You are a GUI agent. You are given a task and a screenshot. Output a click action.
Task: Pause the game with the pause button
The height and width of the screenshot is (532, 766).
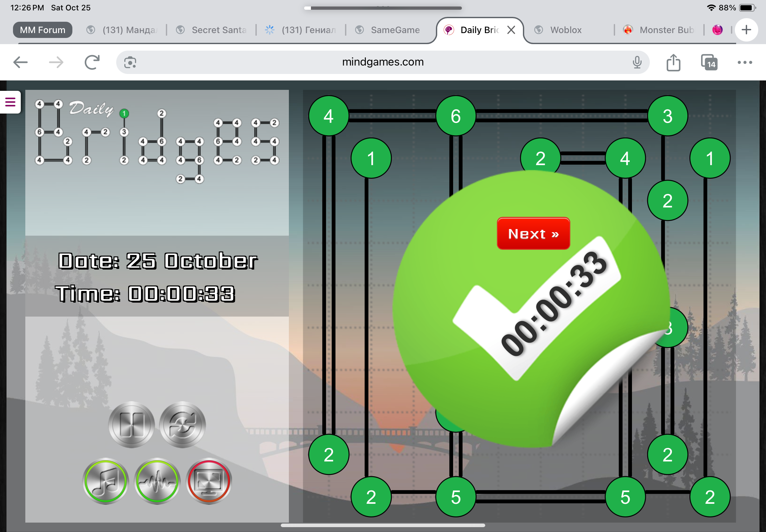131,425
